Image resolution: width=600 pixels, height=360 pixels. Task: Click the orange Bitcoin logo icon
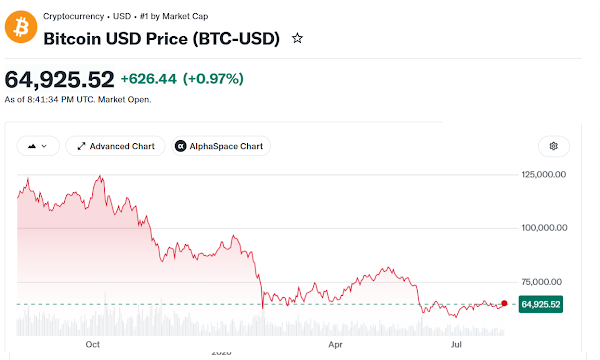[21, 27]
